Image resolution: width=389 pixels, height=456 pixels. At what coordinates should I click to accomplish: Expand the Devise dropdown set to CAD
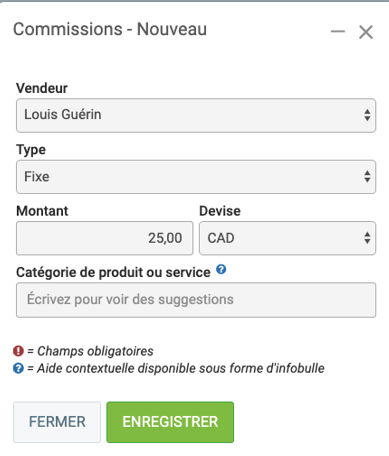pos(287,238)
